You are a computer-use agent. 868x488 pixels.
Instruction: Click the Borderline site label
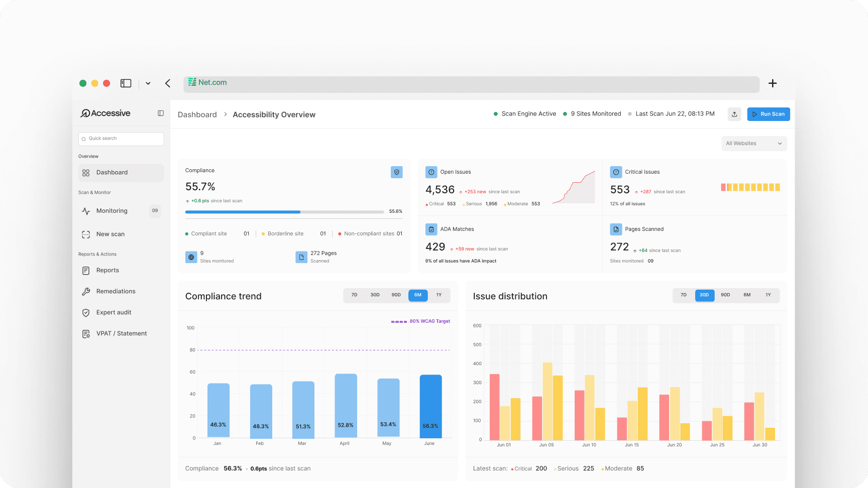tap(286, 234)
